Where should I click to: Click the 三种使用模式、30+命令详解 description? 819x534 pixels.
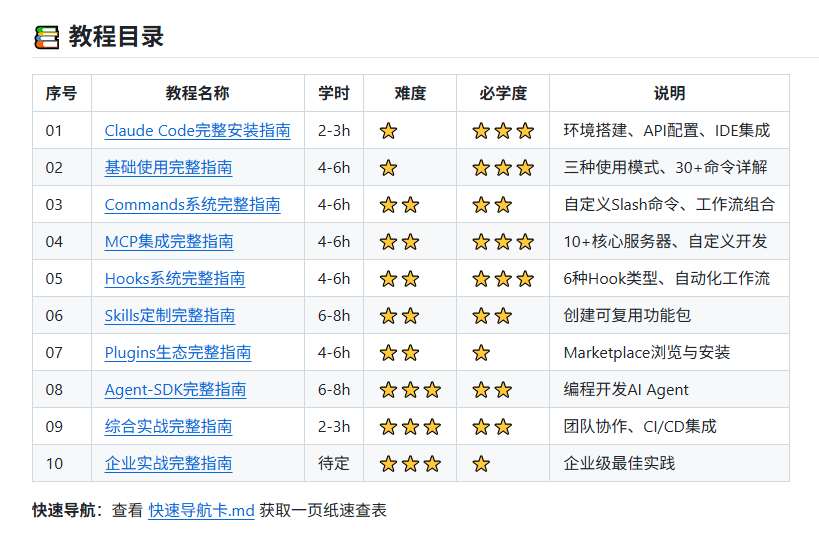pos(665,168)
